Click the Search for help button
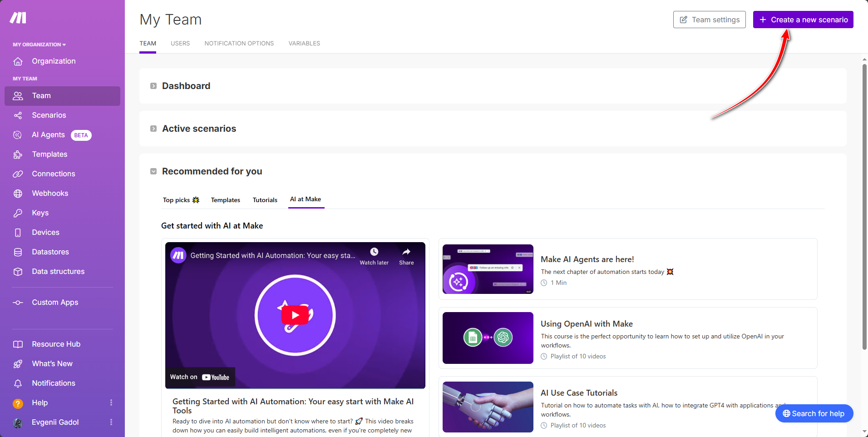The height and width of the screenshot is (437, 868). 814,413
